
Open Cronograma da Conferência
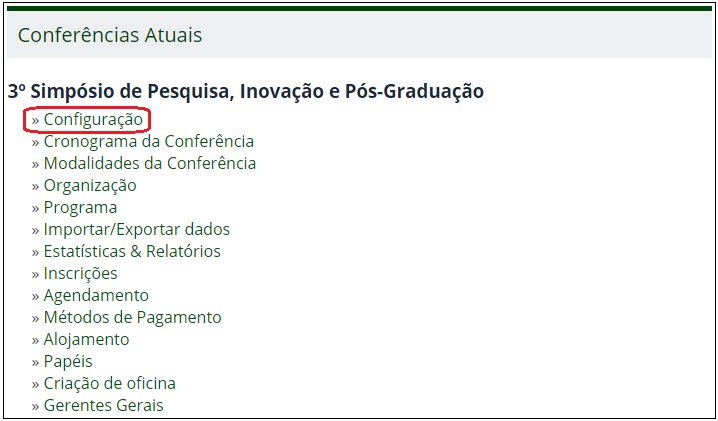click(x=148, y=142)
